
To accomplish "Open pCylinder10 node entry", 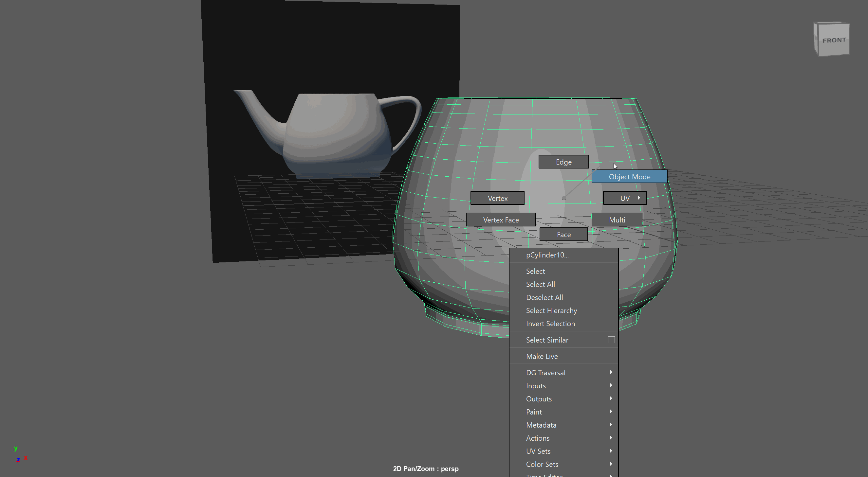I will (x=547, y=255).
